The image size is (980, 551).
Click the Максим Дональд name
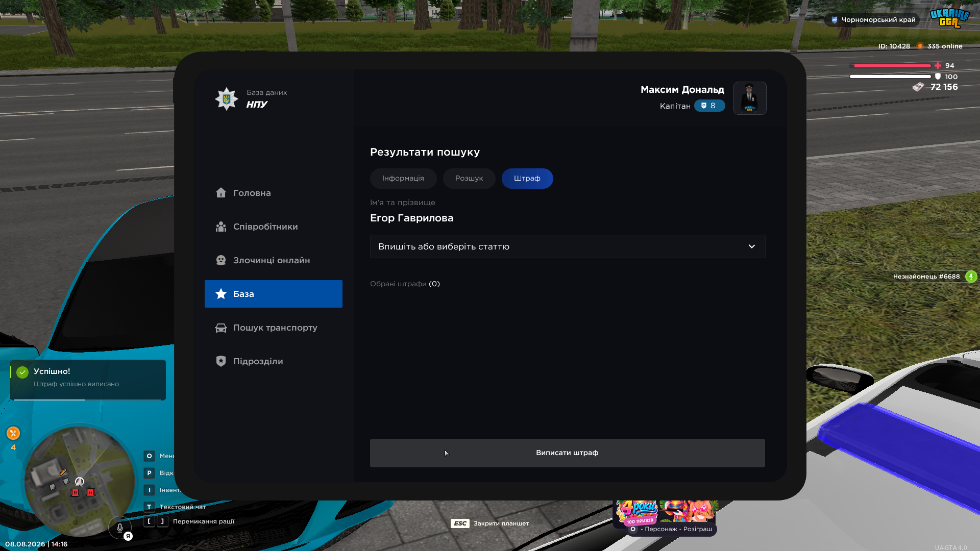pos(682,90)
